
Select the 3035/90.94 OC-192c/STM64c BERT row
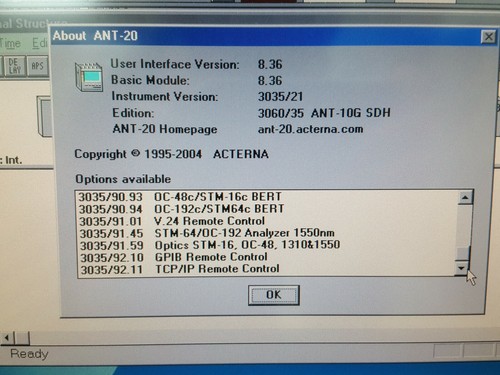267,209
